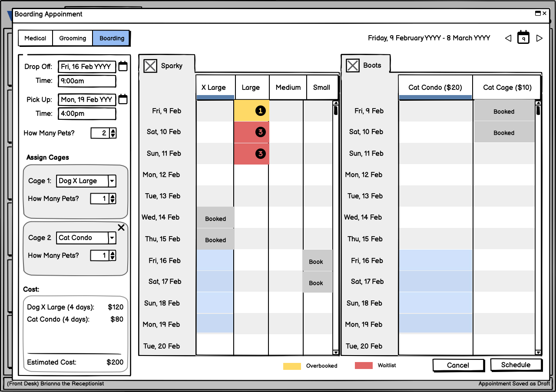Viewport: 556px width, 392px height.
Task: Expand the Cage 1 Dog X Large dropdown
Action: 112,181
